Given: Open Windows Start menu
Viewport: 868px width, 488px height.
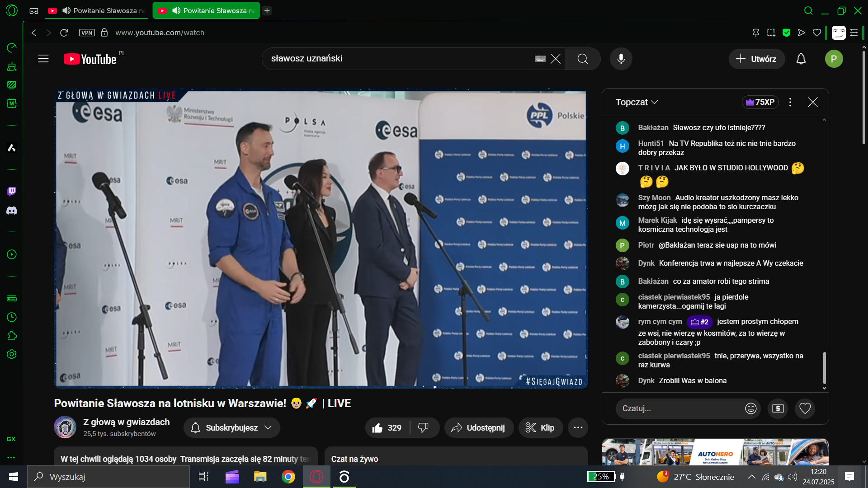Looking at the screenshot, I should (x=13, y=477).
